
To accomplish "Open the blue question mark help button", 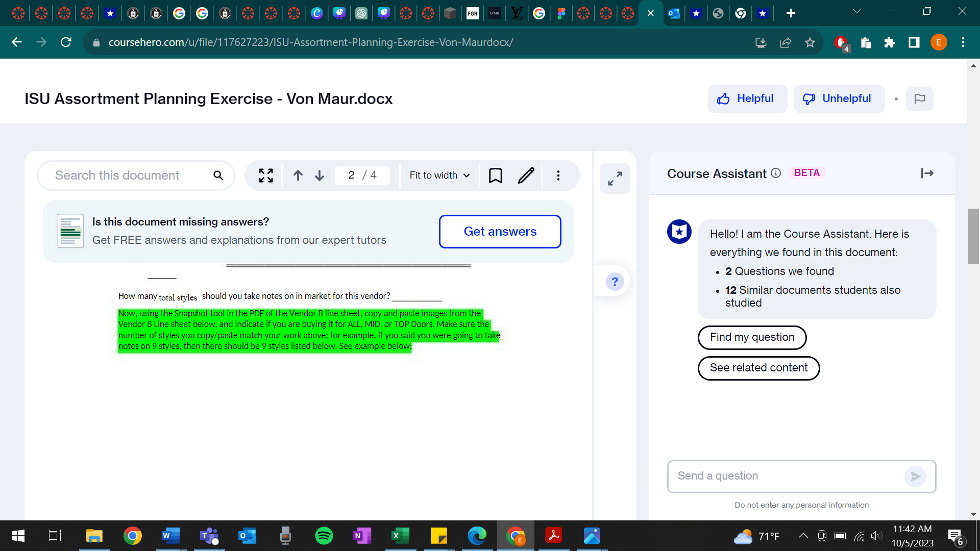I will (x=615, y=282).
